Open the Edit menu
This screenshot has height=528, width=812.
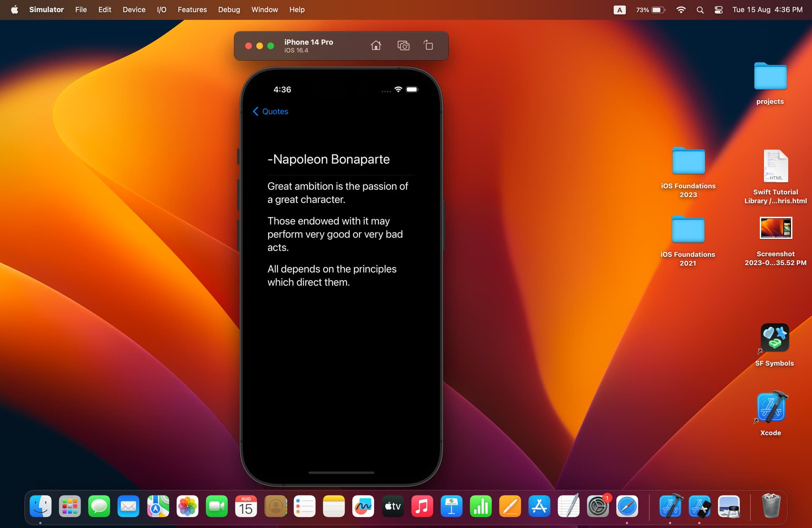click(104, 9)
